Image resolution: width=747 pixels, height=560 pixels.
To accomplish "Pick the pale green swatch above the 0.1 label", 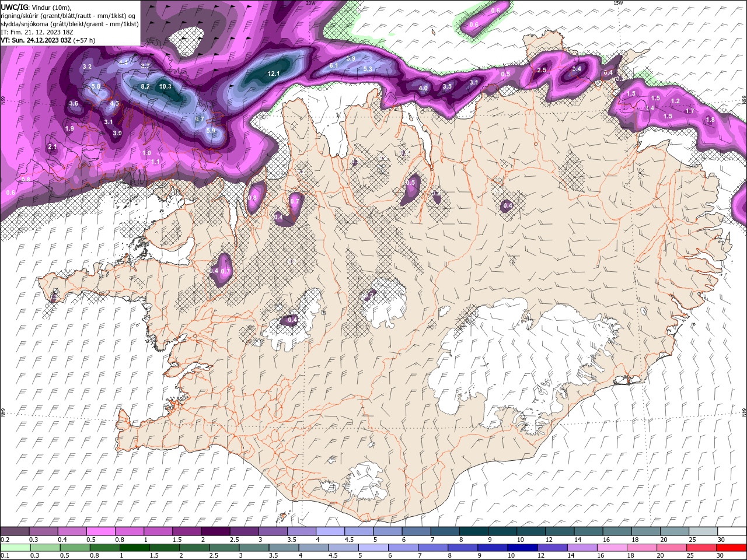I will tap(15, 548).
